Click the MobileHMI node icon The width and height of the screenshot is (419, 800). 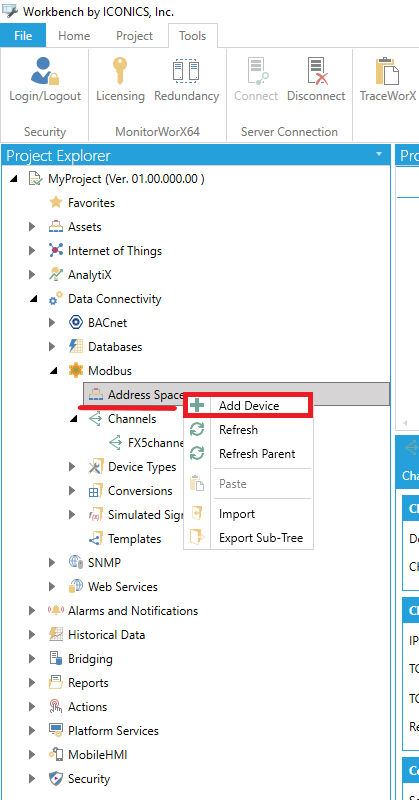coord(55,754)
